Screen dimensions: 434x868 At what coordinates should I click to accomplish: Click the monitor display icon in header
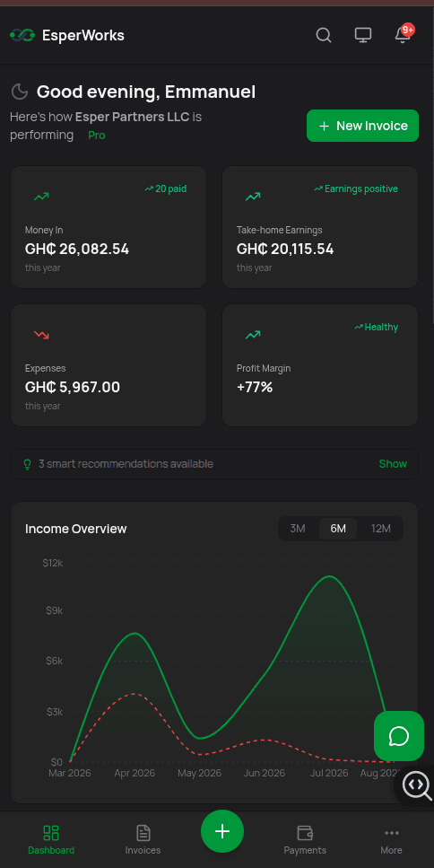coord(362,35)
